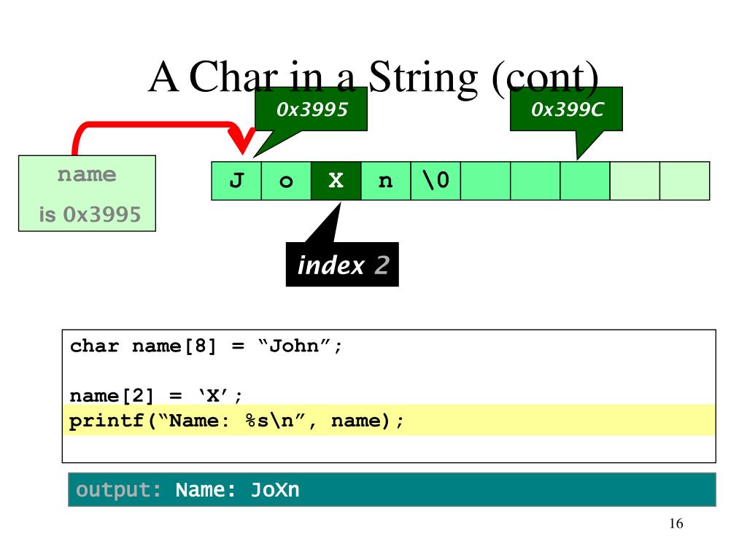Click the highlighted printf code line
The image size is (747, 560).
(389, 421)
